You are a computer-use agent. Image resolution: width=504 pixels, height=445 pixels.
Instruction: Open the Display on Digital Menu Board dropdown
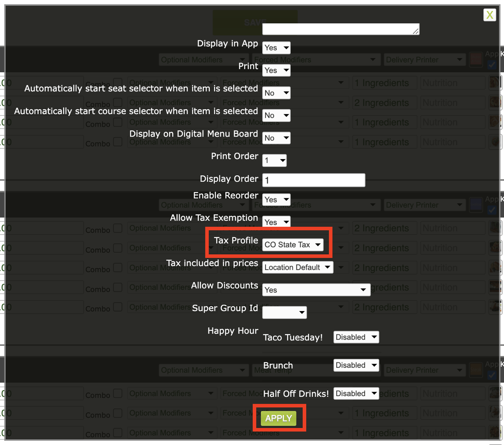[x=276, y=138]
